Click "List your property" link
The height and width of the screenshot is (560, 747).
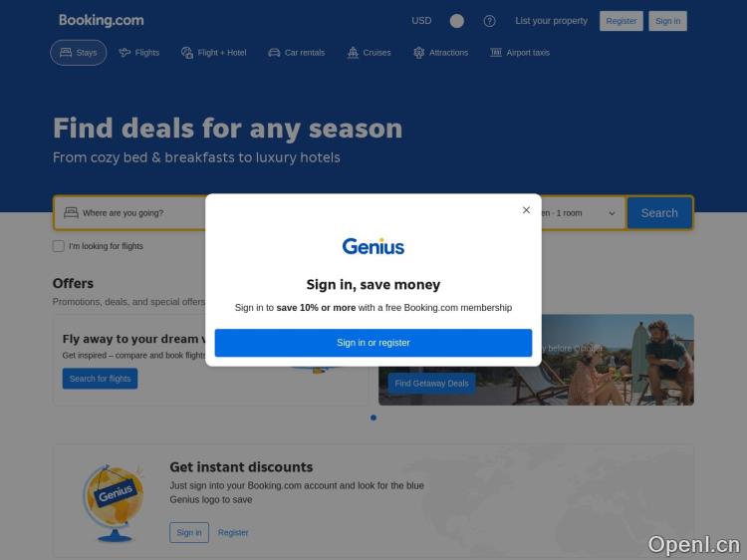point(551,21)
